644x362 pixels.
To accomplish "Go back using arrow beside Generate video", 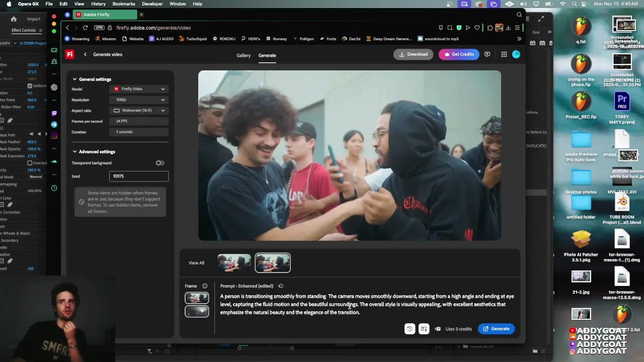I will coord(85,54).
